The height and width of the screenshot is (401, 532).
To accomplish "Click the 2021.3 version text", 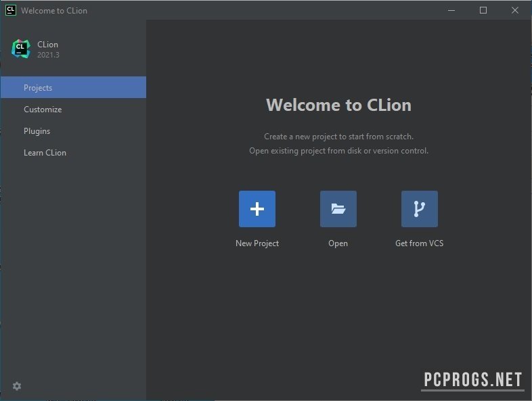I will (48, 55).
